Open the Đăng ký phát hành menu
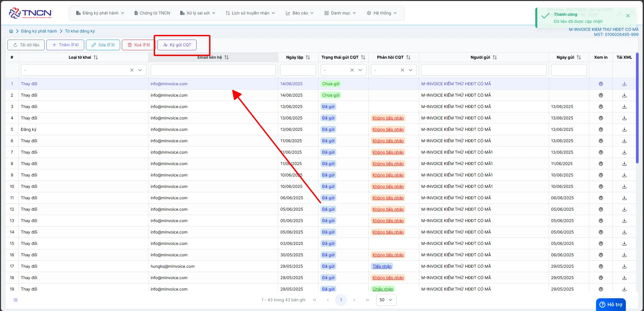 point(100,13)
